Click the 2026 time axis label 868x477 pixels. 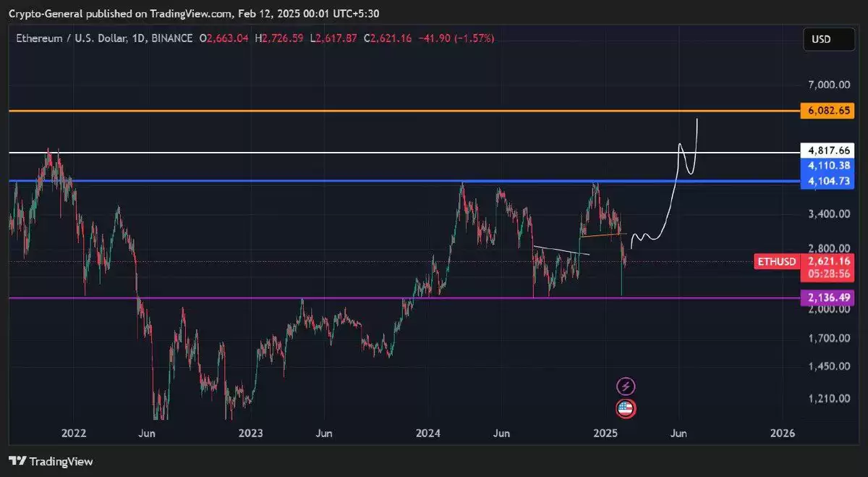[x=782, y=433]
